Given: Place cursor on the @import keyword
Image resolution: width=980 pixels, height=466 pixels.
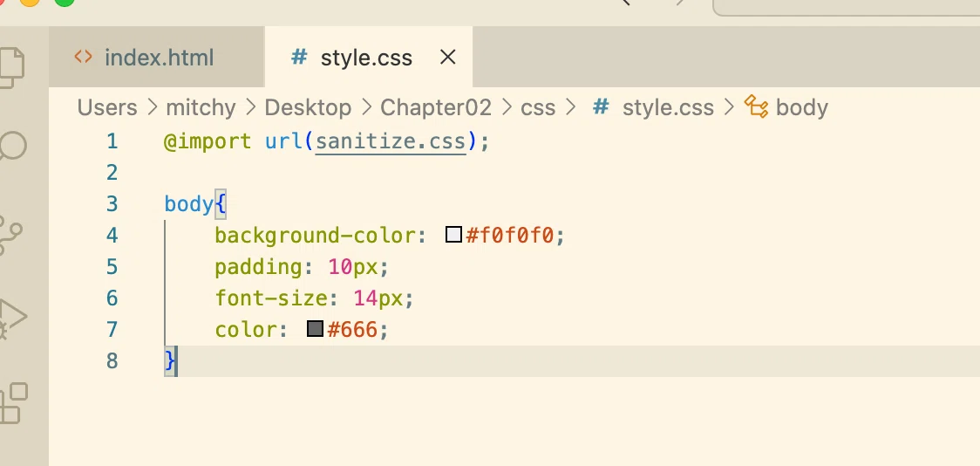Looking at the screenshot, I should 208,141.
